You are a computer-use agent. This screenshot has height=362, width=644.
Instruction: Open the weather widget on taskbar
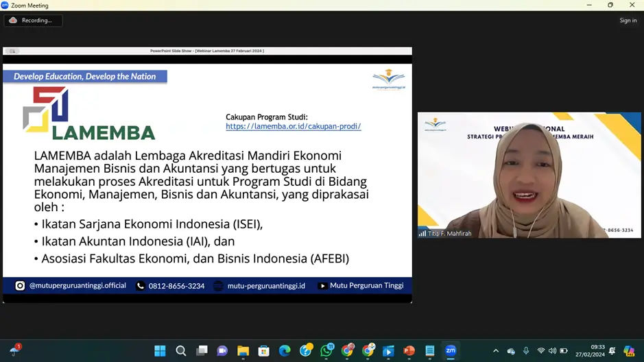pyautogui.click(x=15, y=350)
